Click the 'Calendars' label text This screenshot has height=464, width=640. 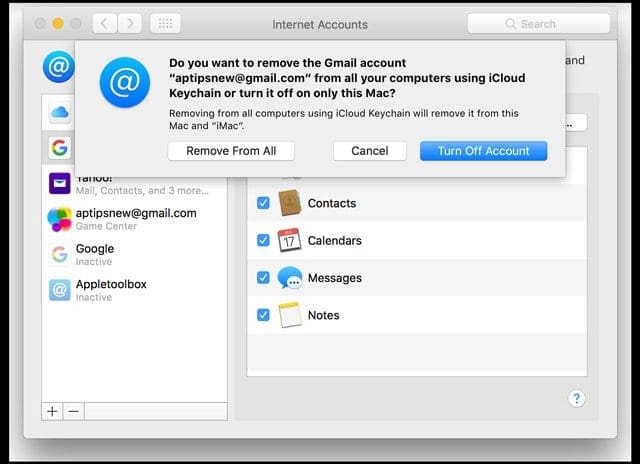[x=334, y=240]
